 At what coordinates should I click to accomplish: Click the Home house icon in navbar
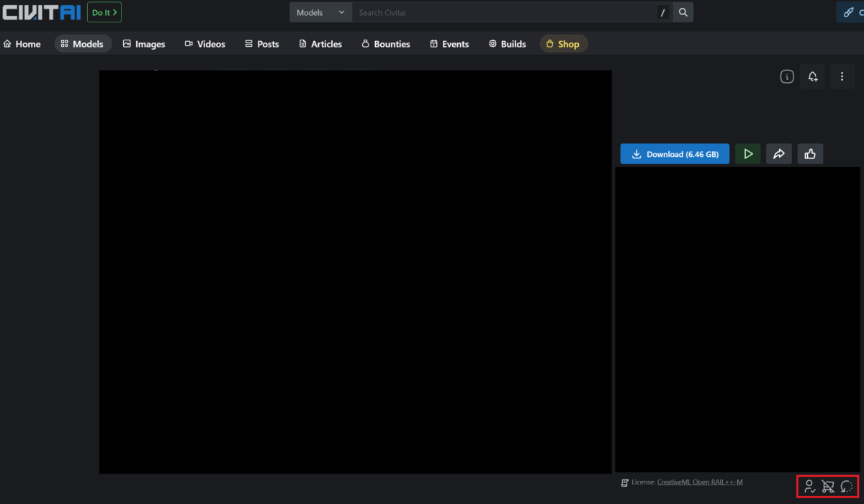click(x=22, y=43)
